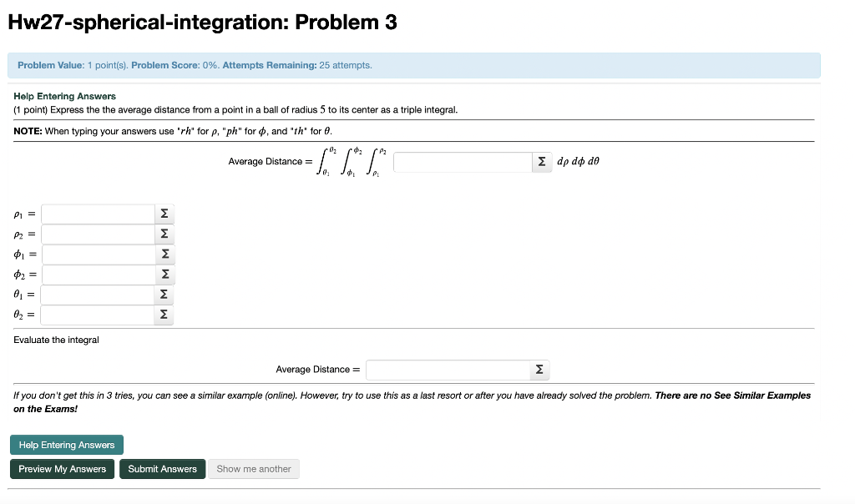Click the ρ2 input field
The height and width of the screenshot is (504, 855).
96,234
